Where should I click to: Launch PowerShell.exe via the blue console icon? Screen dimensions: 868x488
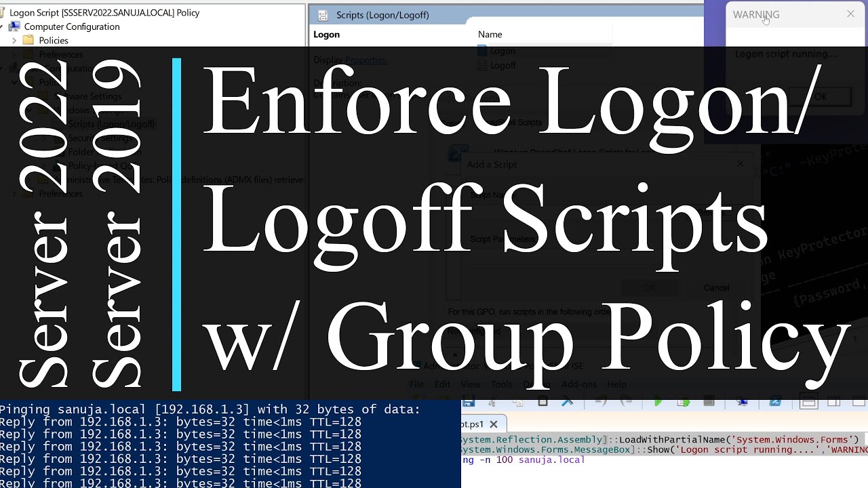[x=776, y=401]
